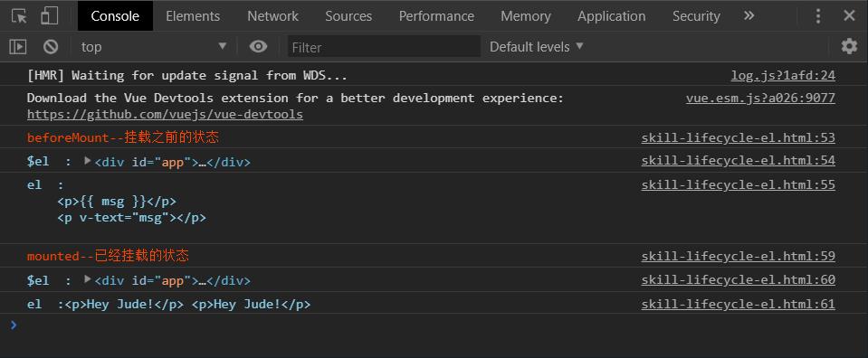
Task: Switch to the Elements tab
Action: coord(193,16)
